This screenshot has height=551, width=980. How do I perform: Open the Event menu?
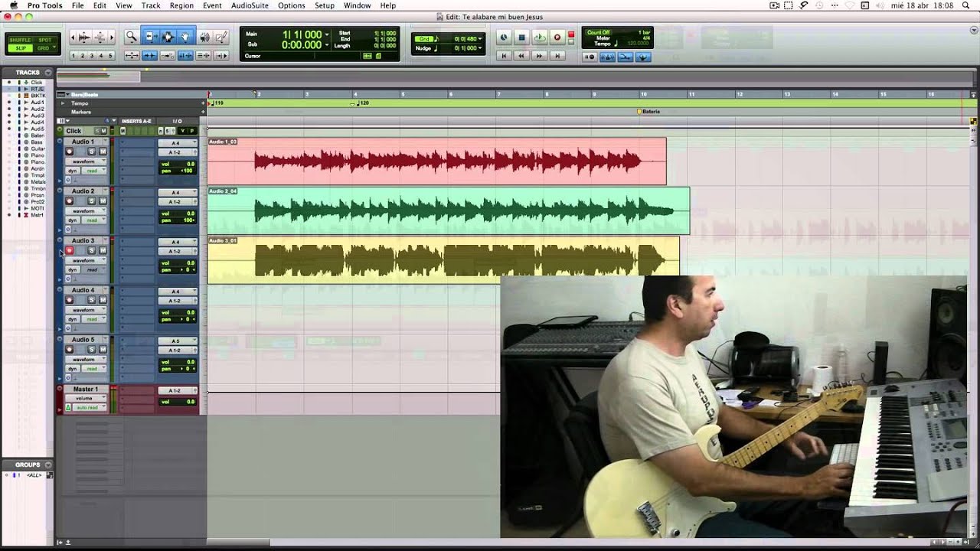[212, 5]
